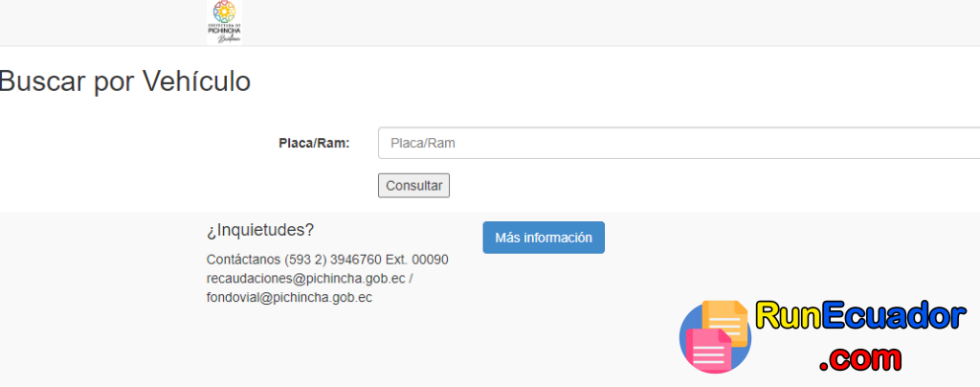Click the Contáctanos word in the footer
Screen dimensions: 980x387
tap(243, 260)
